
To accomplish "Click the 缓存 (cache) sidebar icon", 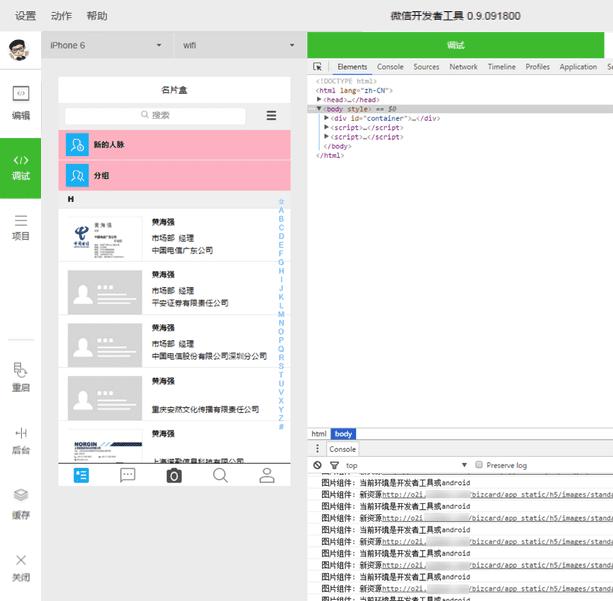I will pyautogui.click(x=21, y=504).
